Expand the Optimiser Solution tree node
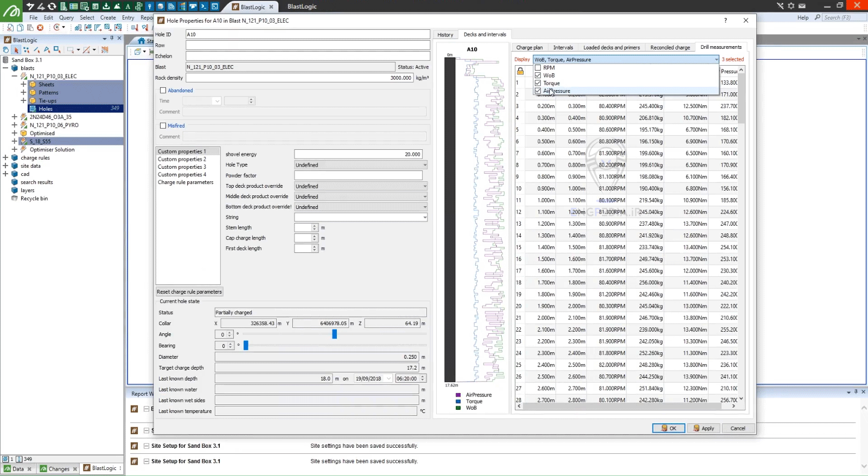Viewport: 868px width, 476px height. click(15, 149)
